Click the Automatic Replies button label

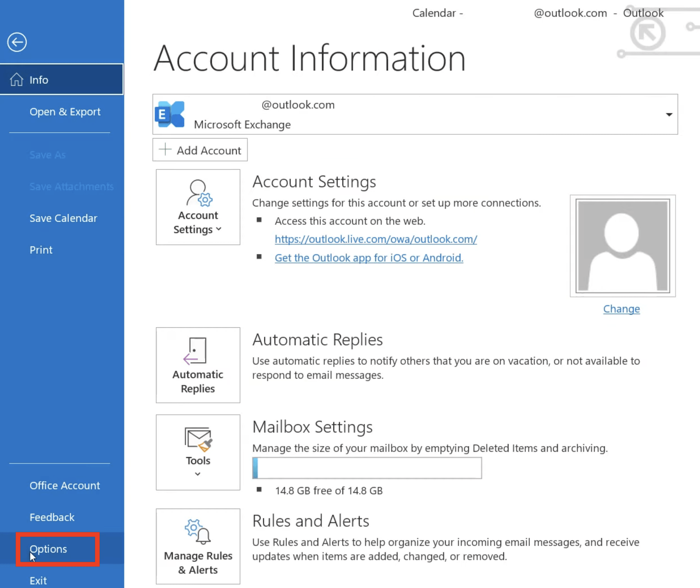198,381
